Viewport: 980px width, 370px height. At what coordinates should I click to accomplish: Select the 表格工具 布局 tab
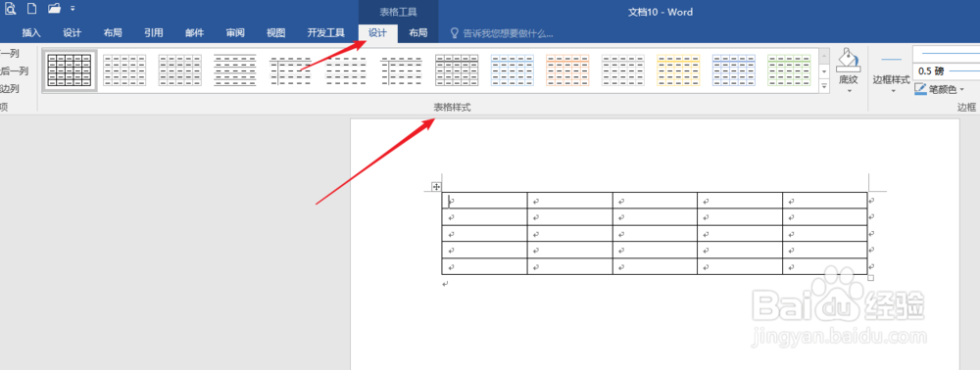(x=418, y=33)
